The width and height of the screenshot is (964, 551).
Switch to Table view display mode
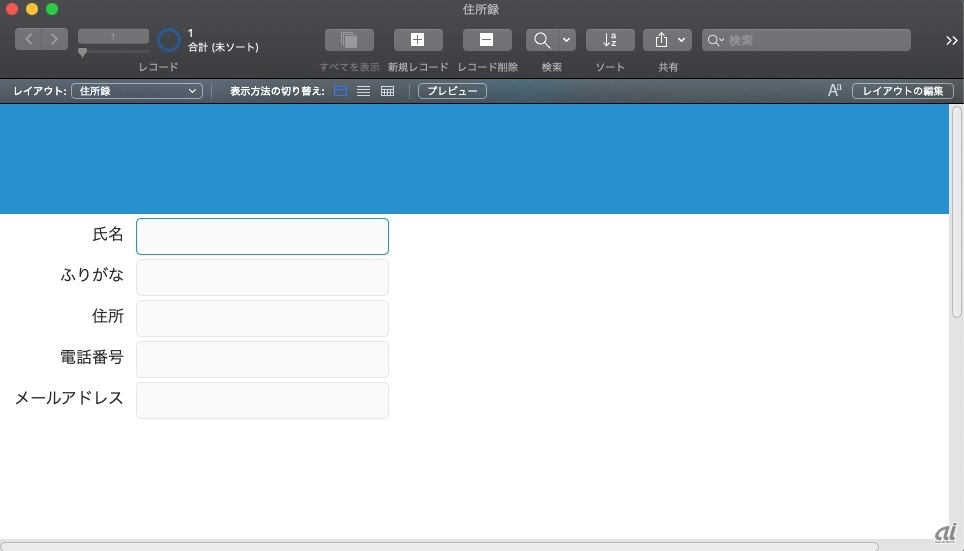click(387, 91)
